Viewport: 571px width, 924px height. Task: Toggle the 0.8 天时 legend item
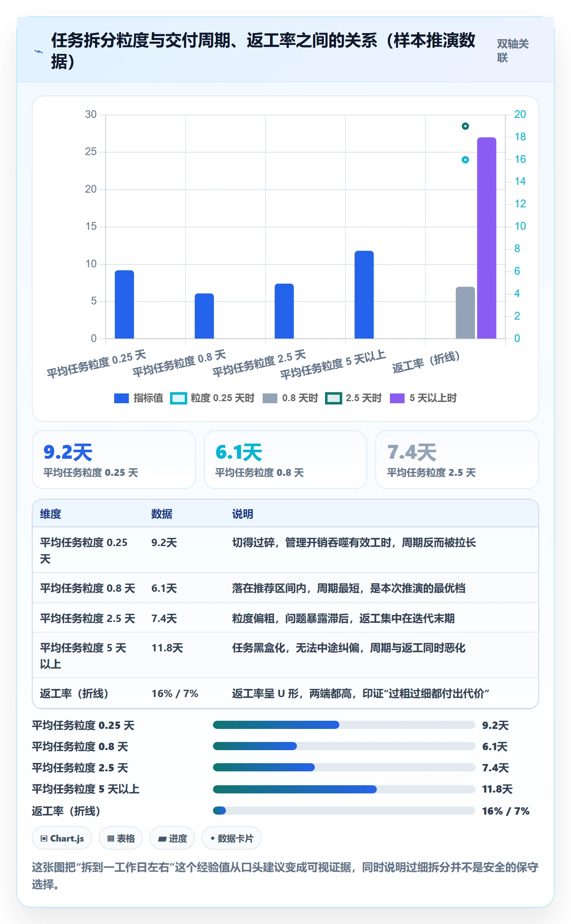(x=290, y=398)
